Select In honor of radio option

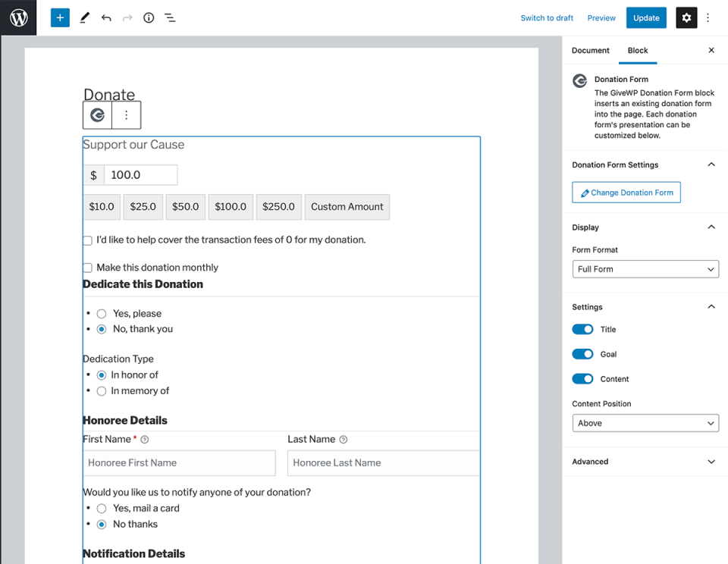101,375
